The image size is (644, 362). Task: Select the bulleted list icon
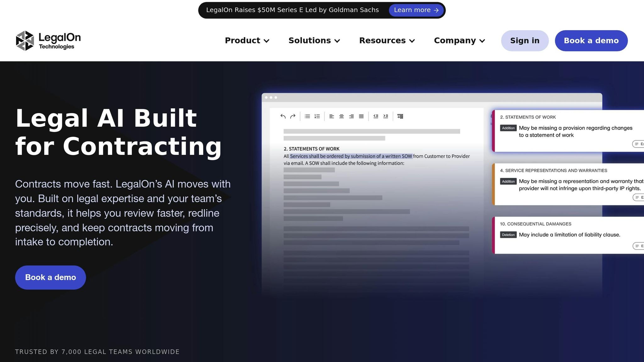click(307, 116)
